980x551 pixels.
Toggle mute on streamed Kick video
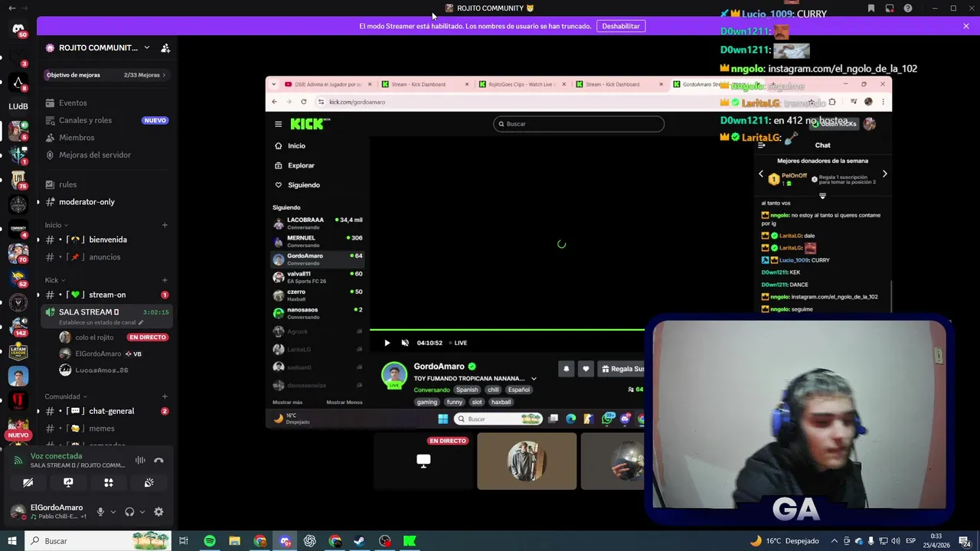pos(405,343)
